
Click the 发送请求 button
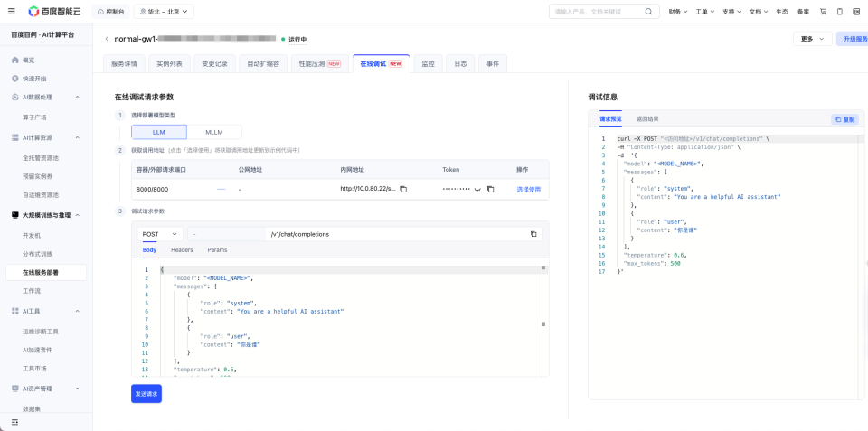(x=146, y=394)
